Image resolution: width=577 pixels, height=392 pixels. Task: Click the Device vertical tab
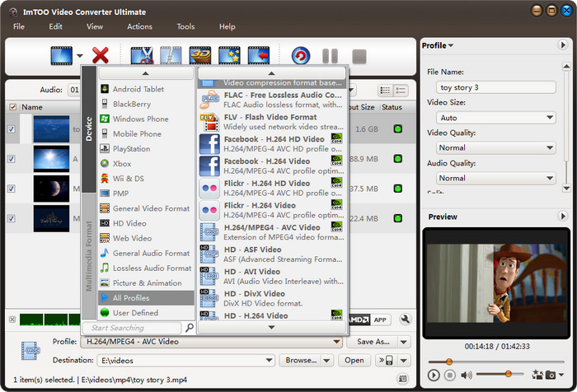(89, 128)
